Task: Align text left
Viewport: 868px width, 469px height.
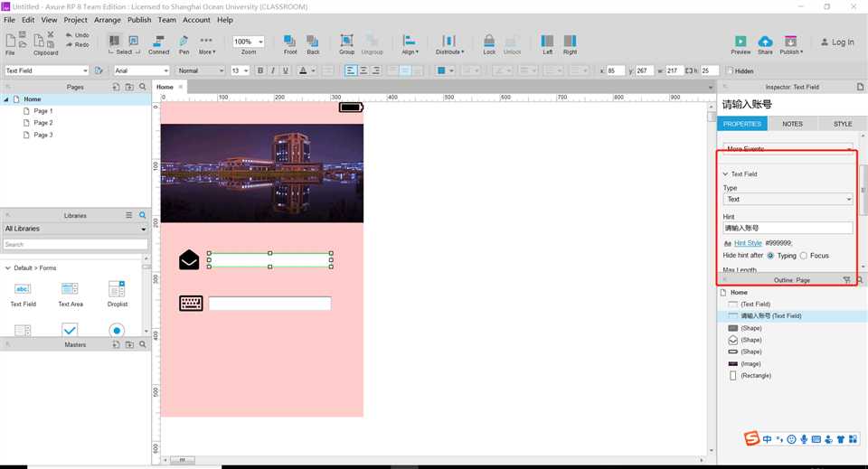Action: tap(351, 70)
